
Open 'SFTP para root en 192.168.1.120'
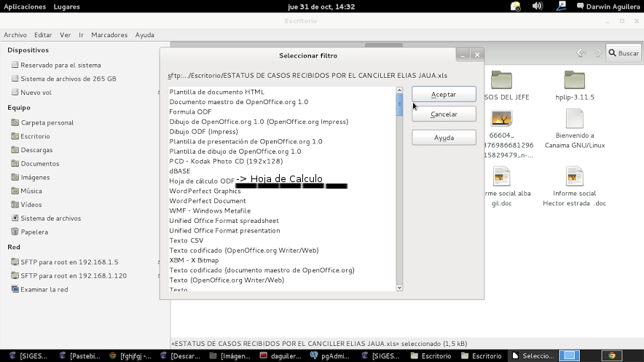[69, 275]
